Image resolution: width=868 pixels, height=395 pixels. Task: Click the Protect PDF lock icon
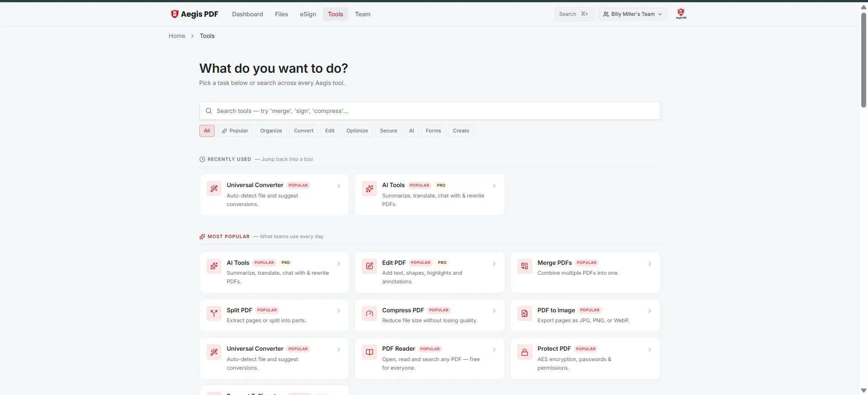[524, 352]
